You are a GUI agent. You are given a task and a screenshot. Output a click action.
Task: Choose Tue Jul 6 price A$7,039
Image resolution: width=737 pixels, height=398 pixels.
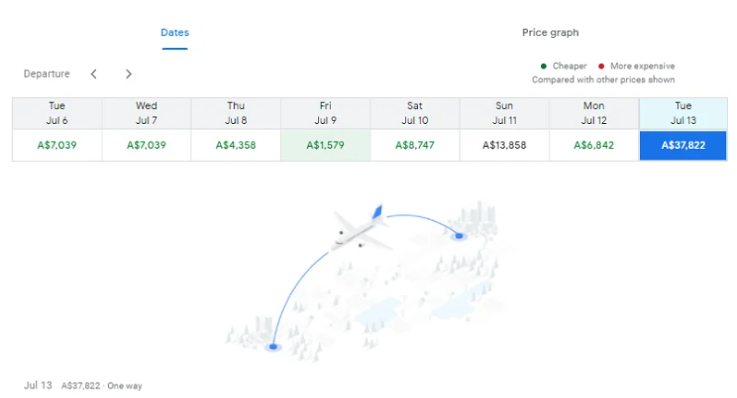point(57,145)
